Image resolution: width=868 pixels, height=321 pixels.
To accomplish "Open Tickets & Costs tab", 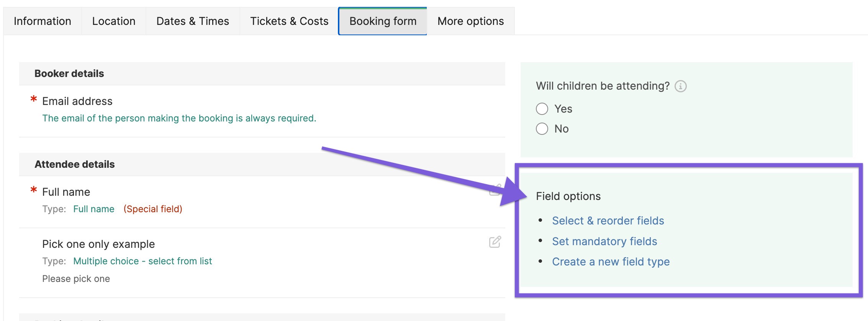I will 289,21.
